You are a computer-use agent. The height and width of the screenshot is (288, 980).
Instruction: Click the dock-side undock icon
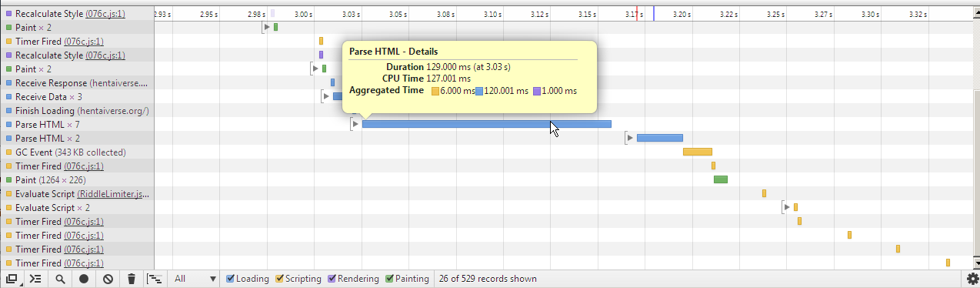pyautogui.click(x=11, y=279)
